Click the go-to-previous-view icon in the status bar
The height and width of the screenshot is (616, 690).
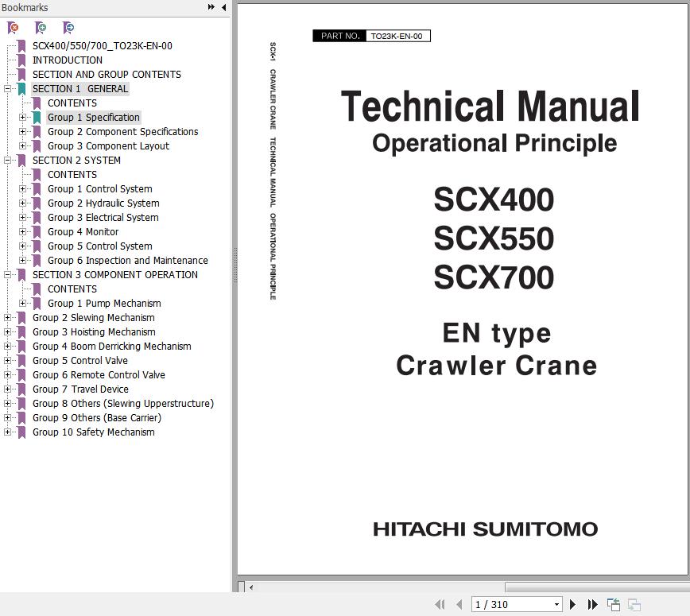click(x=614, y=605)
